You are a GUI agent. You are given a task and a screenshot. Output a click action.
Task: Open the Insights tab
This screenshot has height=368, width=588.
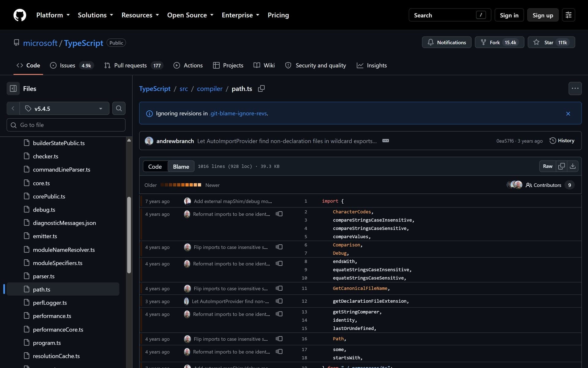tap(372, 65)
